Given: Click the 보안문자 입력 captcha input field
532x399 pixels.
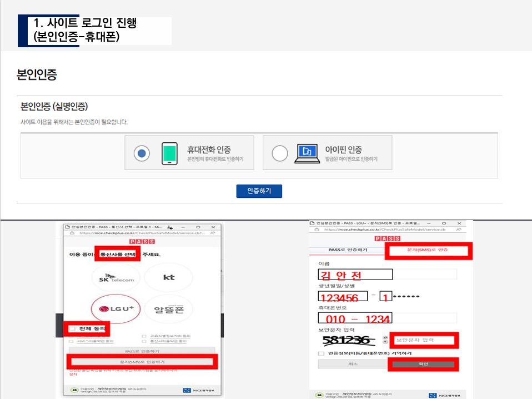Looking at the screenshot, I should point(424,340).
